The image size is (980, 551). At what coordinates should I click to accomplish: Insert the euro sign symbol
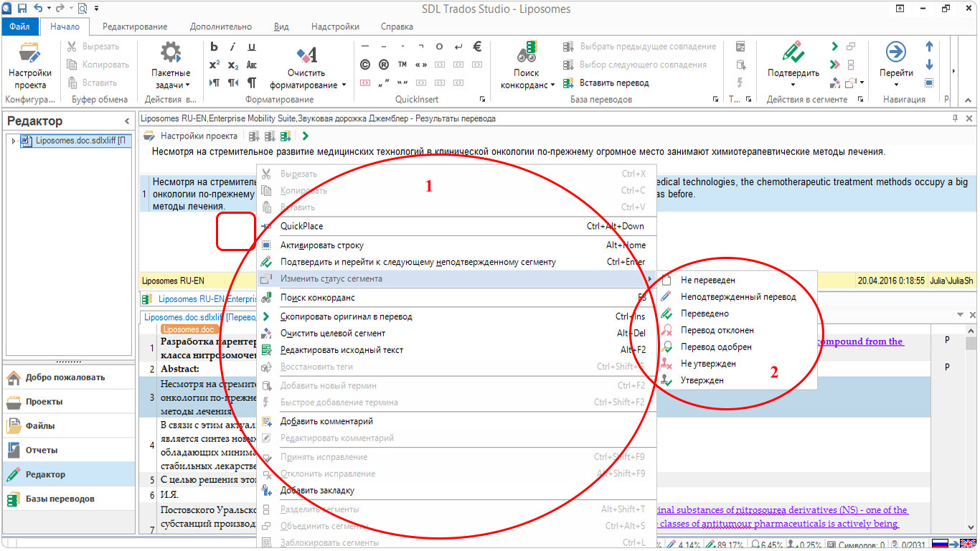click(477, 47)
